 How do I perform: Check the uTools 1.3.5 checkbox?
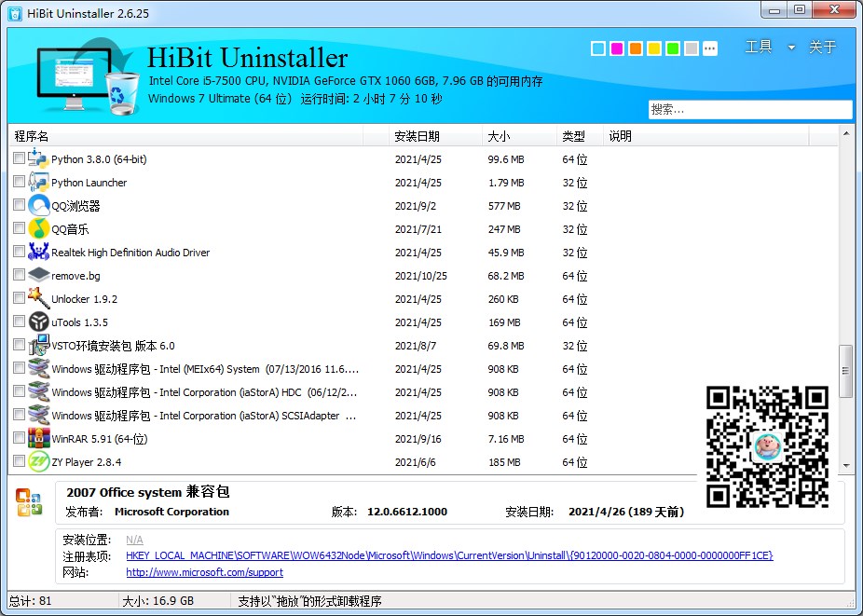(x=19, y=322)
